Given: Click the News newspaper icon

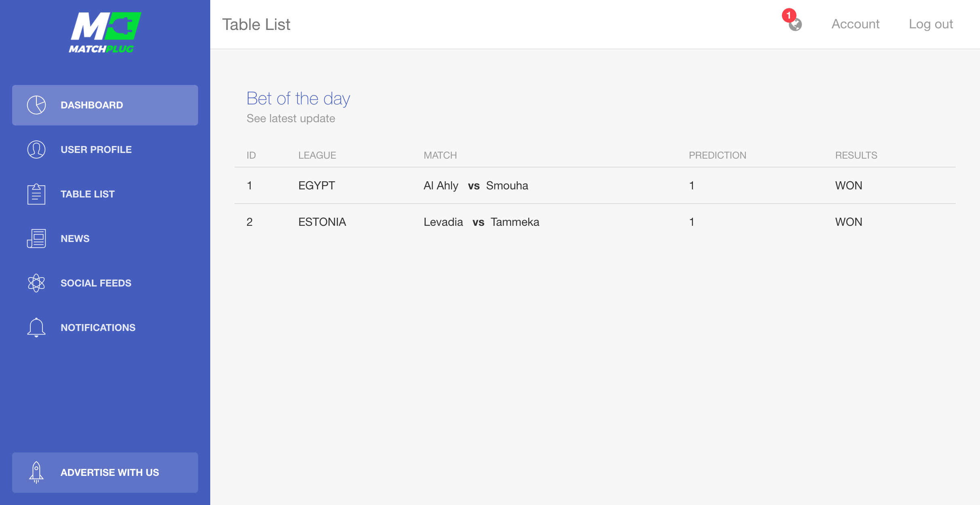Looking at the screenshot, I should click(36, 239).
